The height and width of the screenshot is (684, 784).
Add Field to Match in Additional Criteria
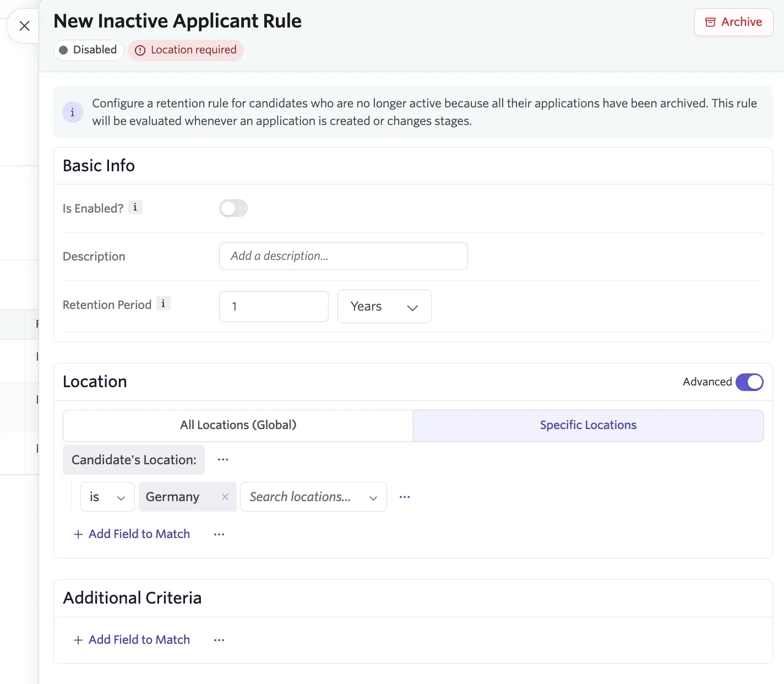click(x=132, y=640)
